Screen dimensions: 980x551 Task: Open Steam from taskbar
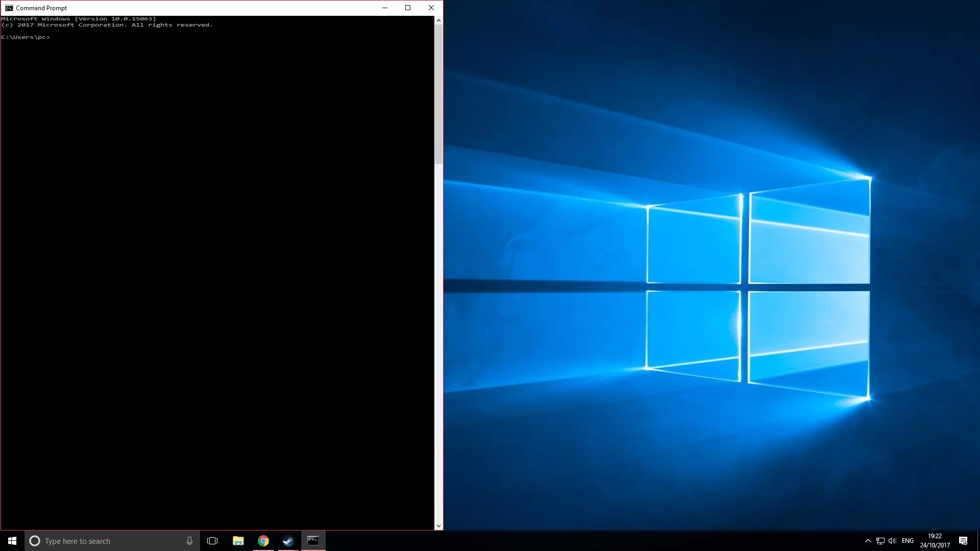288,541
